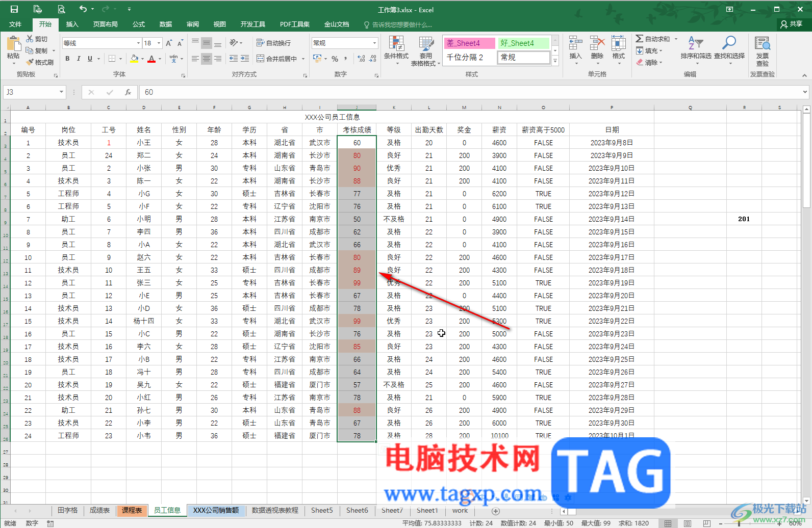Open the 文件 (File) menu

15,24
